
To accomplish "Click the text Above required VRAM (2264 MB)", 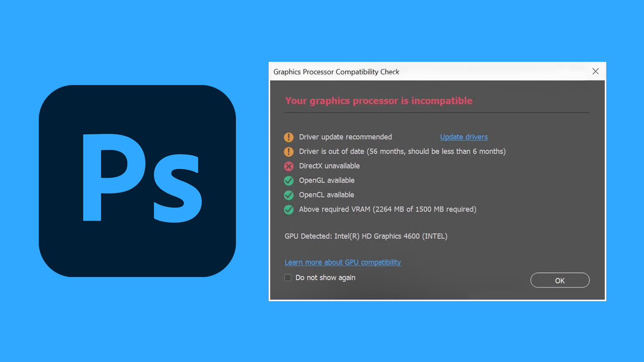I will 388,209.
